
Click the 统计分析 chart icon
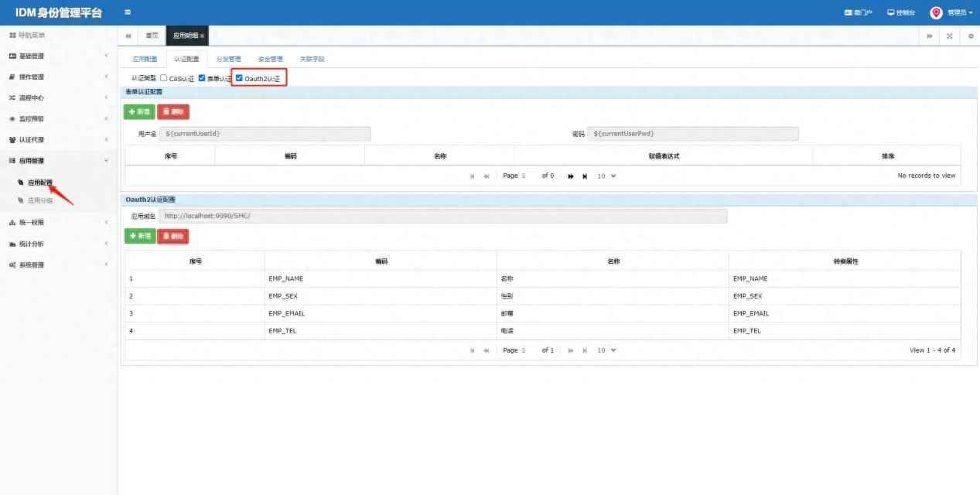12,244
